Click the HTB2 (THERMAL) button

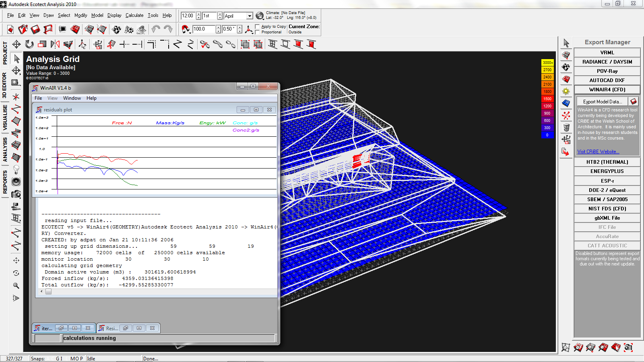(607, 162)
